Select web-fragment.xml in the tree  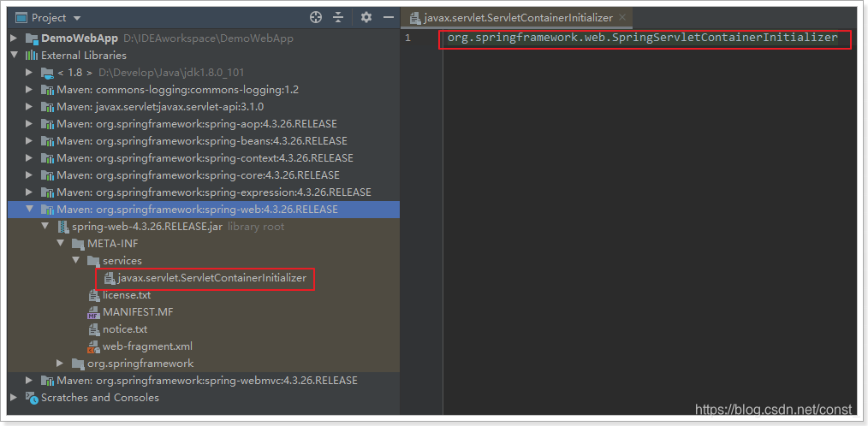pyautogui.click(x=148, y=347)
